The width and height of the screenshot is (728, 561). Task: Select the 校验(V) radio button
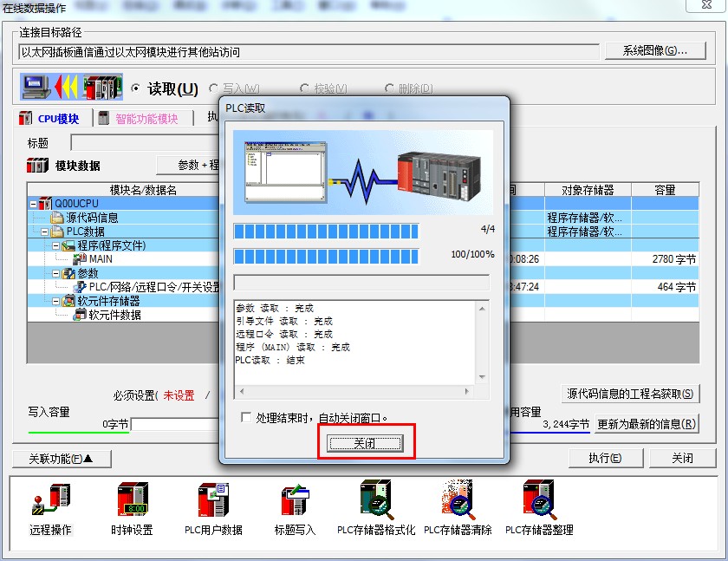(x=305, y=88)
